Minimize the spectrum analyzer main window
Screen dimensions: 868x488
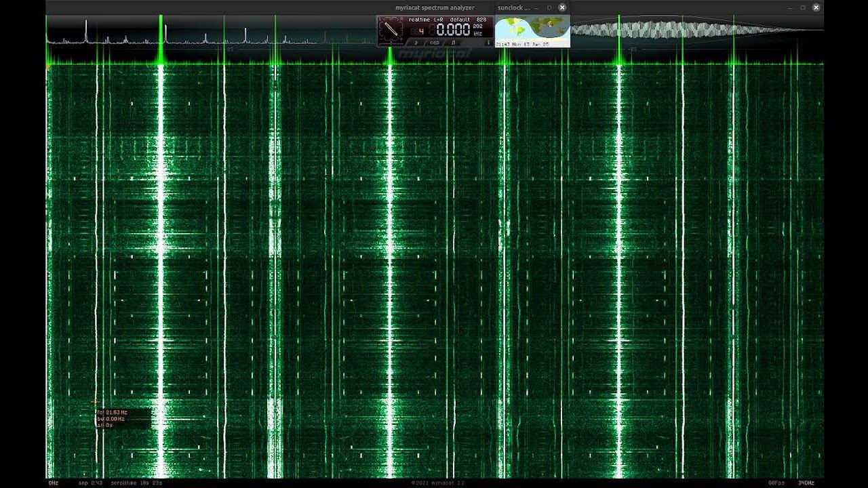pyautogui.click(x=789, y=7)
